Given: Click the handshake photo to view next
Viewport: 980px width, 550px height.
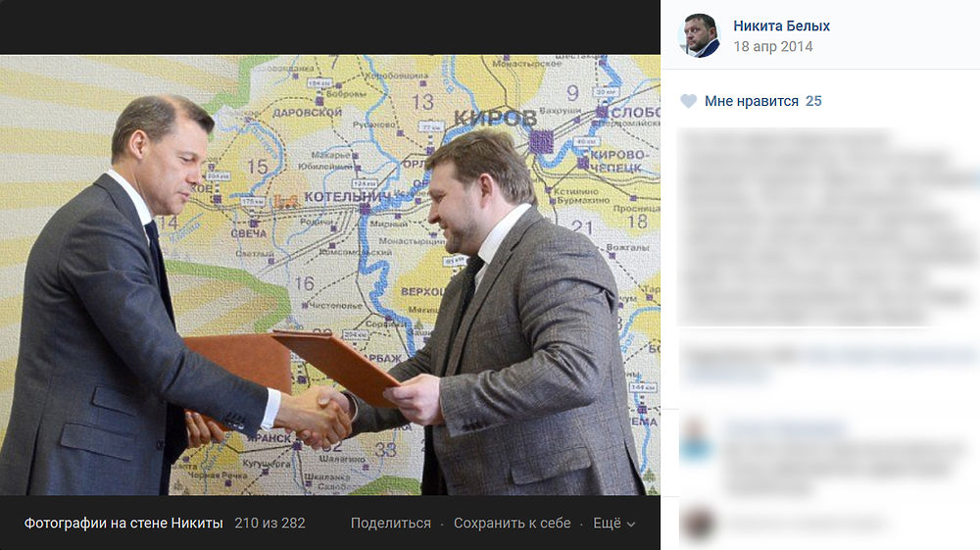Looking at the screenshot, I should click(x=330, y=275).
